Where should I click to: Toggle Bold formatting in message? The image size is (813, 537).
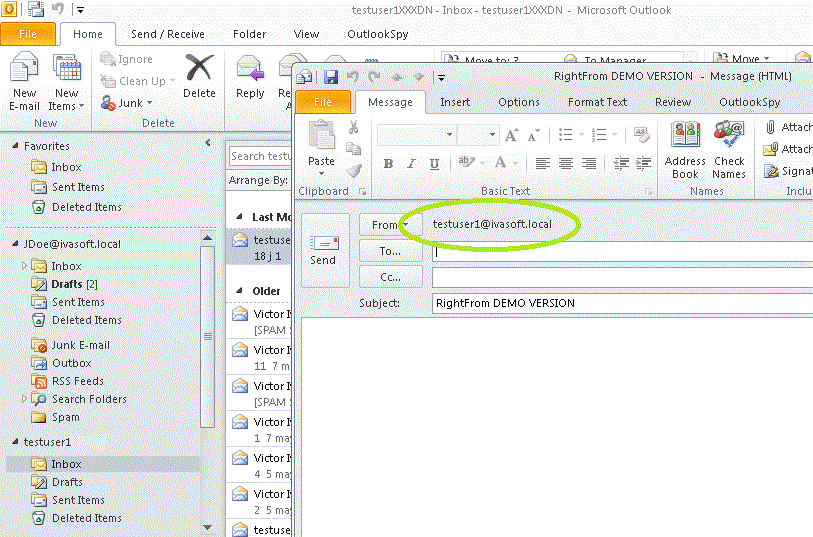[388, 164]
